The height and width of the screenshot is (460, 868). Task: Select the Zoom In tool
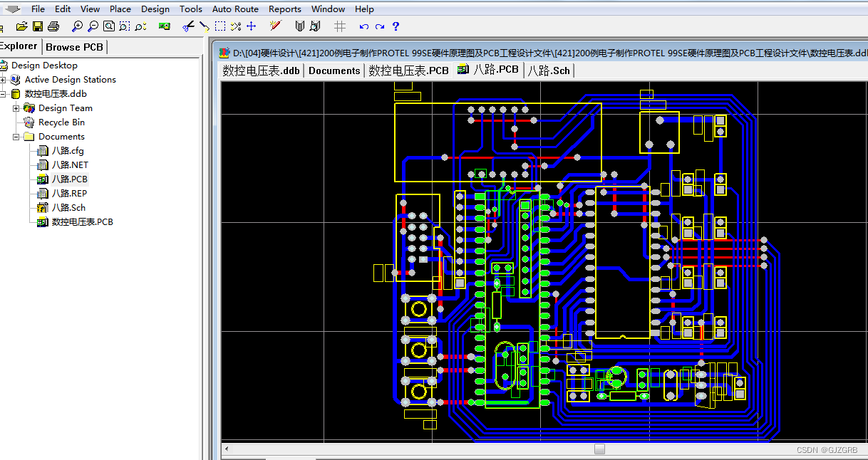tap(76, 26)
